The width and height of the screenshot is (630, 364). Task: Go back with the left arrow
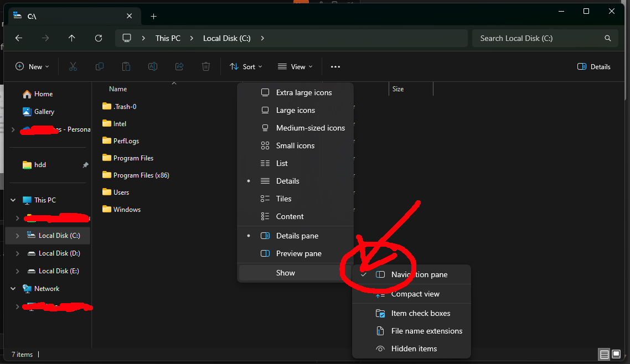19,38
